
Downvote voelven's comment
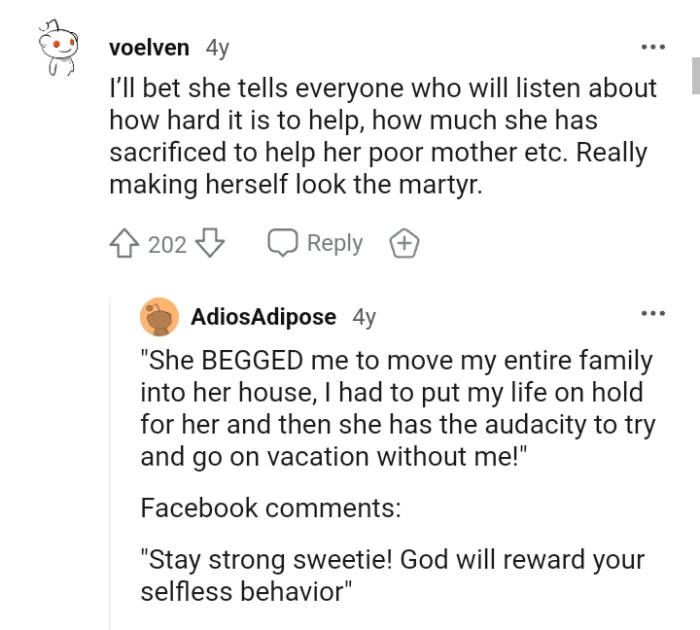coord(209,243)
